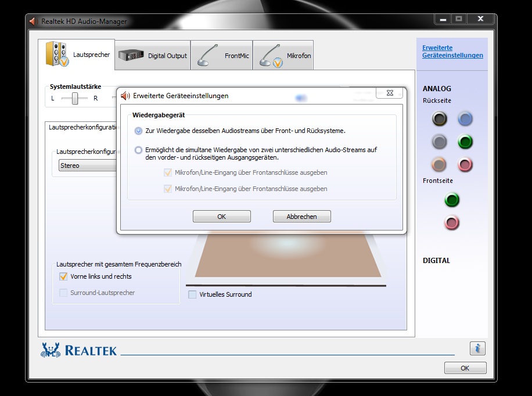Click the Wiedergabegerät group label

(159, 115)
